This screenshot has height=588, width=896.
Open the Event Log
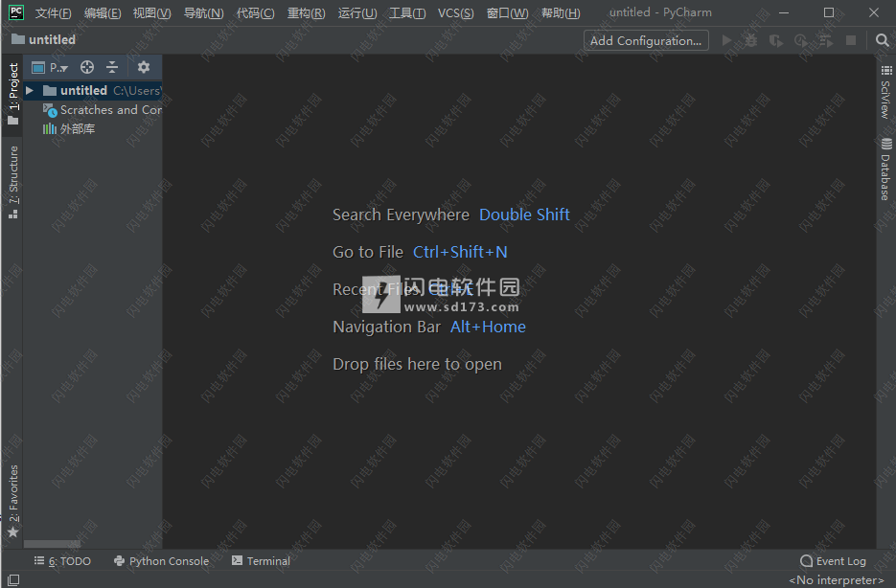click(x=833, y=561)
